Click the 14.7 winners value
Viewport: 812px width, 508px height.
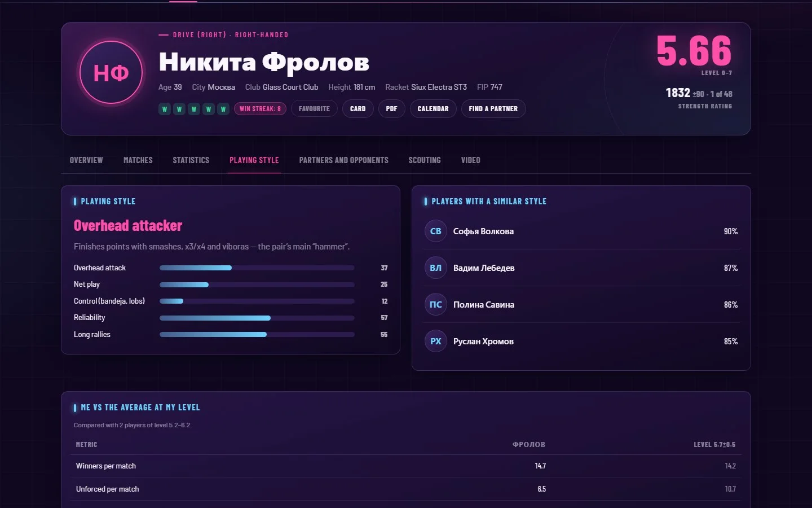click(540, 466)
